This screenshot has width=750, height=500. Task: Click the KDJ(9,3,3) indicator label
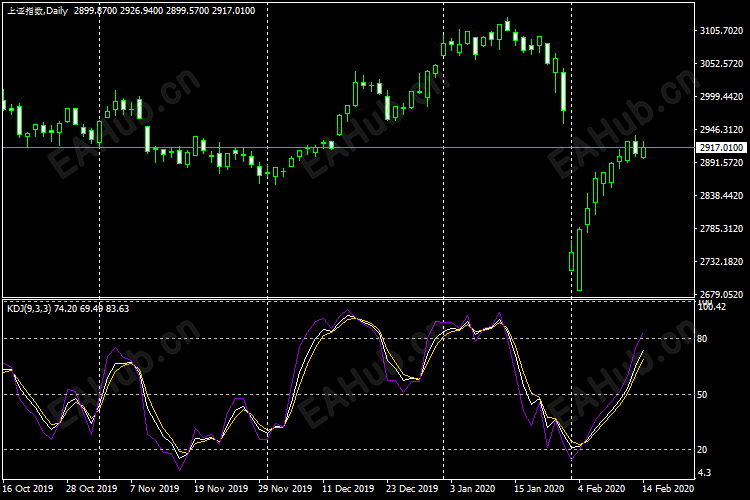(x=29, y=309)
